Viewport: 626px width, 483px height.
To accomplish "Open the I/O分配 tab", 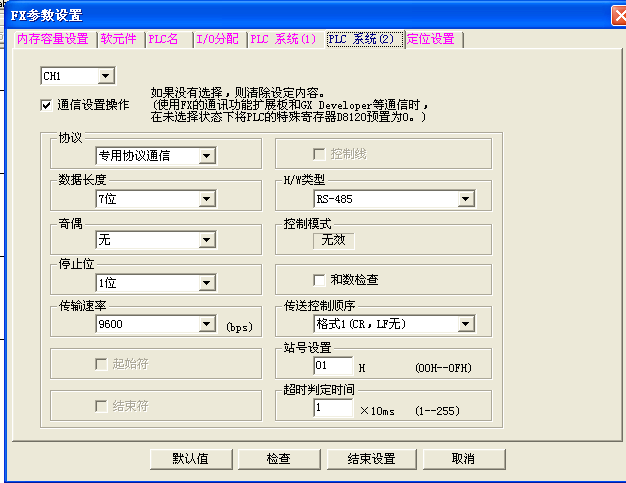I will (x=217, y=39).
